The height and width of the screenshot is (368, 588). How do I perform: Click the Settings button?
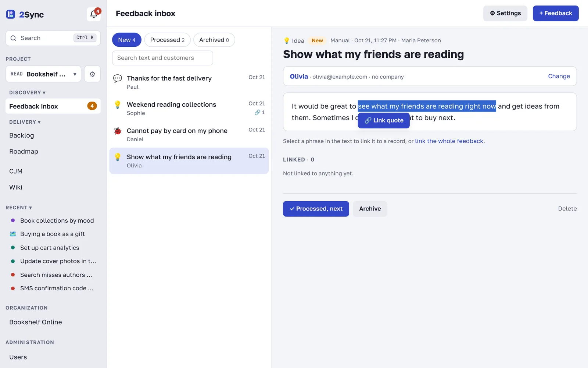505,13
